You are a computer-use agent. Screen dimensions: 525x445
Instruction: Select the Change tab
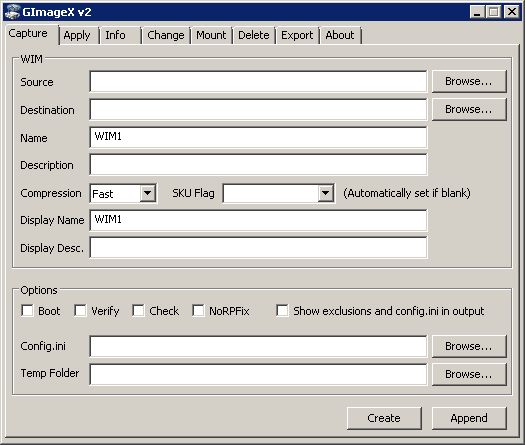166,35
